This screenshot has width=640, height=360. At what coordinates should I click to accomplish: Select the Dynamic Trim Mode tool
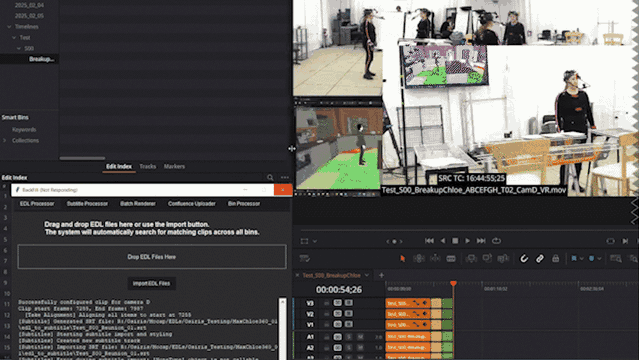[x=435, y=258]
